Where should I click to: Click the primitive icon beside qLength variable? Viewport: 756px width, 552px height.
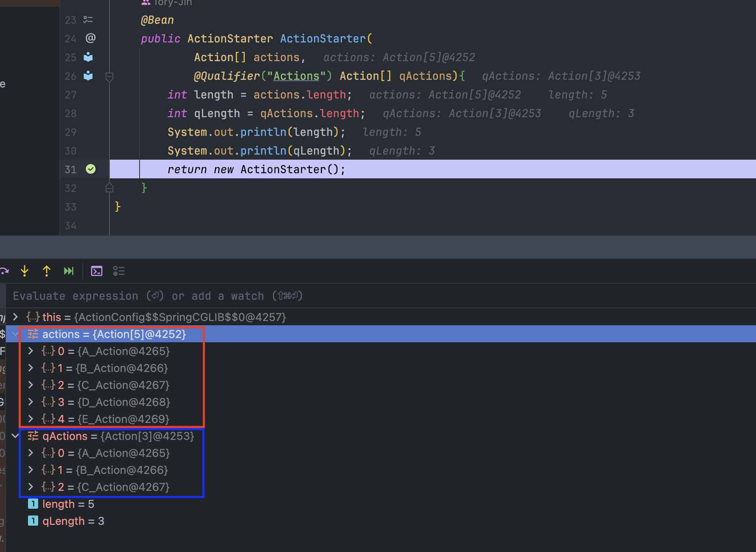[33, 521]
